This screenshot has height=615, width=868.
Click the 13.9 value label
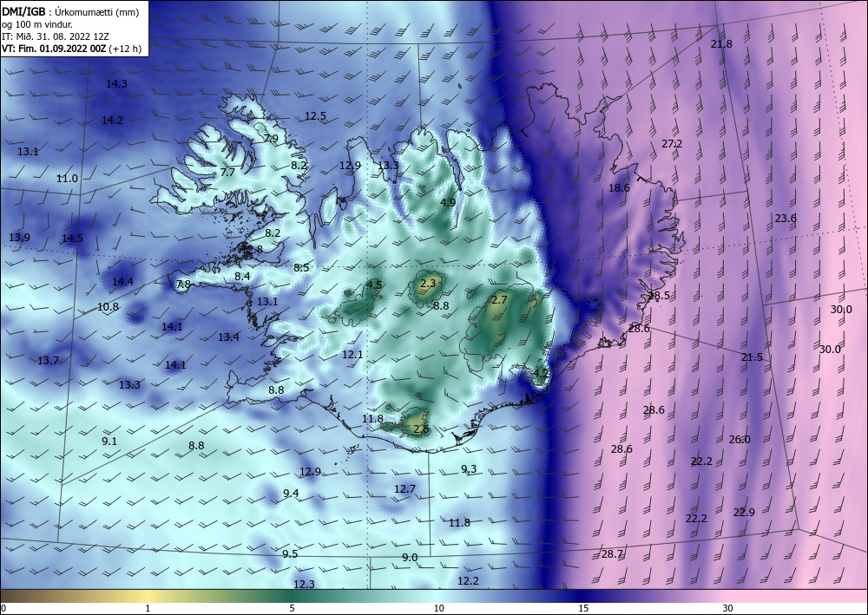point(19,238)
